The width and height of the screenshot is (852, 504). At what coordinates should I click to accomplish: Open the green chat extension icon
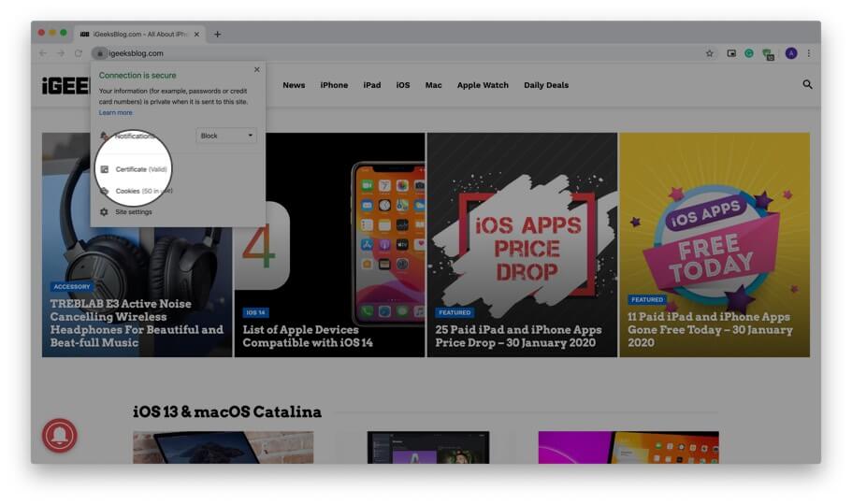pyautogui.click(x=768, y=54)
